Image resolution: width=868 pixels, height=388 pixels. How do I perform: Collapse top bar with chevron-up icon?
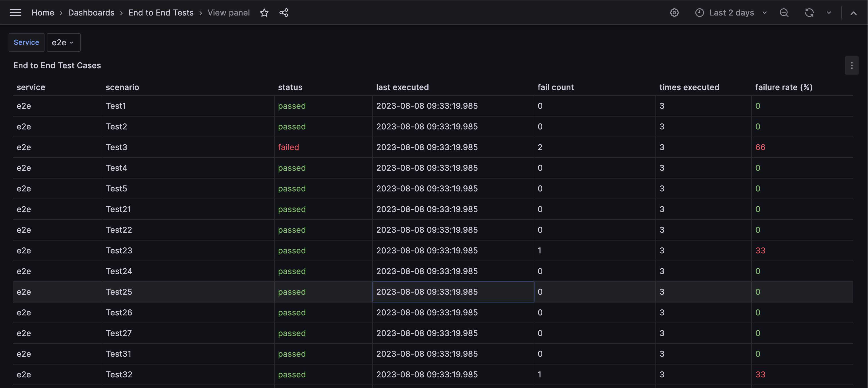tap(853, 13)
